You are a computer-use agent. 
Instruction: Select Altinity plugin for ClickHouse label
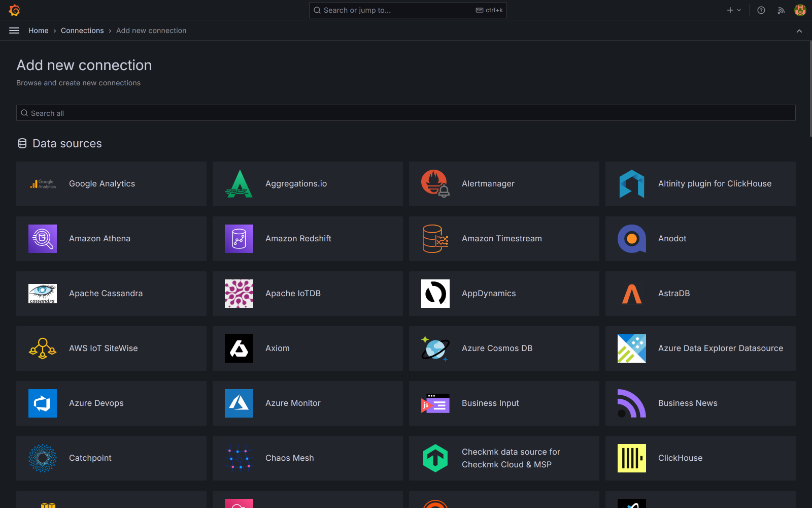coord(715,184)
